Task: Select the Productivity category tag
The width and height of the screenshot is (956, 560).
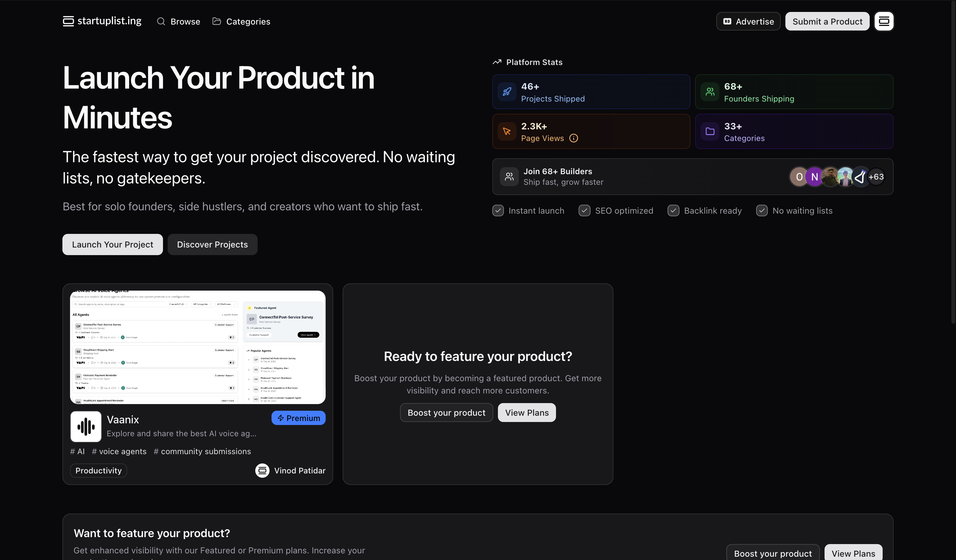Action: tap(98, 470)
